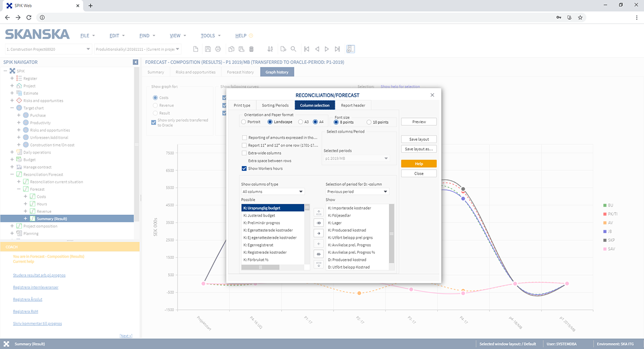This screenshot has width=644, height=349.
Task: Click the save diskette toolbar icon
Action: 208,49
